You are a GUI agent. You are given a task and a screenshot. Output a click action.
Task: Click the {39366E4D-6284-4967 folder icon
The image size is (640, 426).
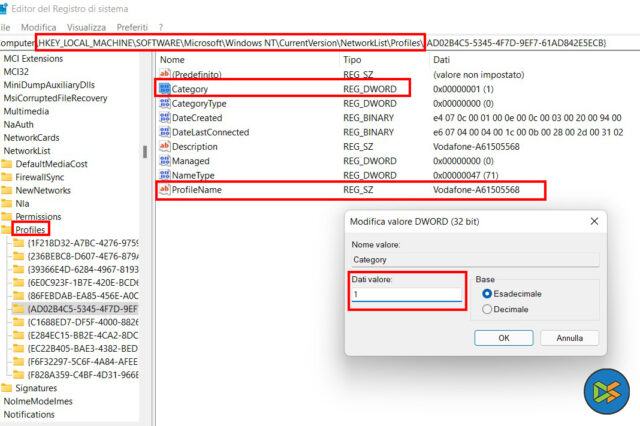[18, 269]
